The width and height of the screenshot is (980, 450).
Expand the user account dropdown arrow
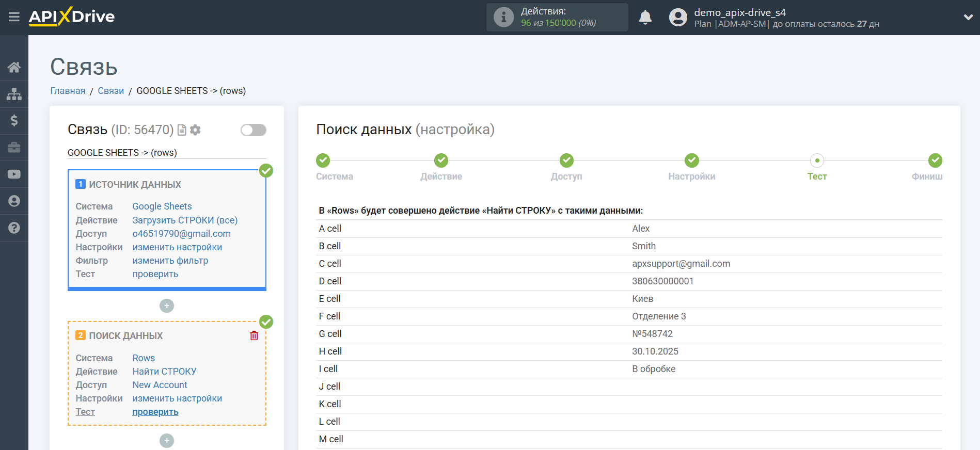[x=968, y=17]
